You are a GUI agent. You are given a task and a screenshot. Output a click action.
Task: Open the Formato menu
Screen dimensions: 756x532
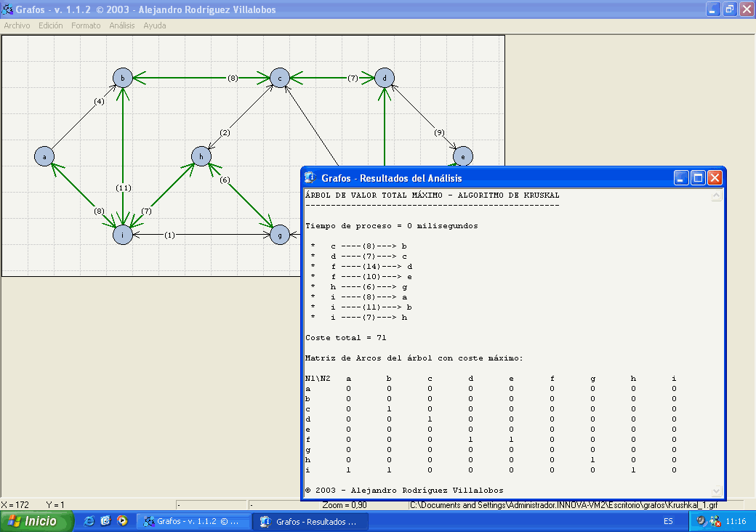pos(86,25)
